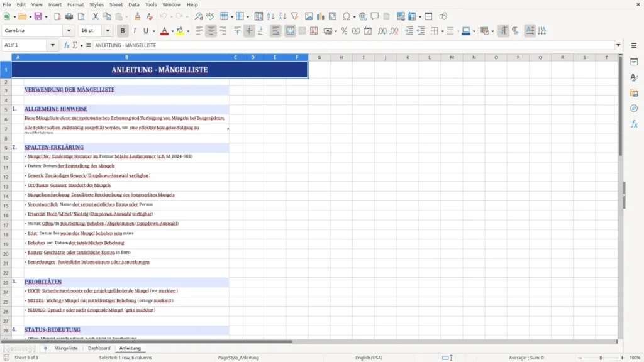This screenshot has width=644, height=362.
Task: Click the Insert Hyperlink icon
Action: coord(363,16)
